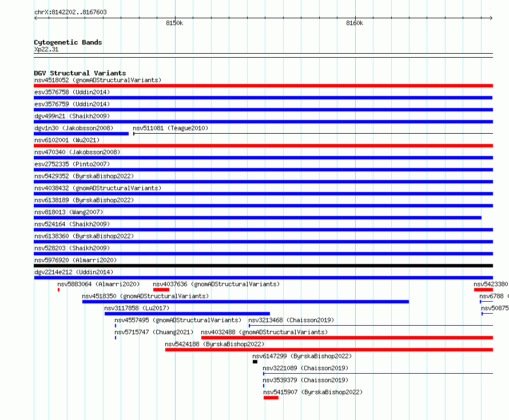Image resolution: width=509 pixels, height=420 pixels.
Task: Click the thin line under nsv511081
Action: point(313,134)
